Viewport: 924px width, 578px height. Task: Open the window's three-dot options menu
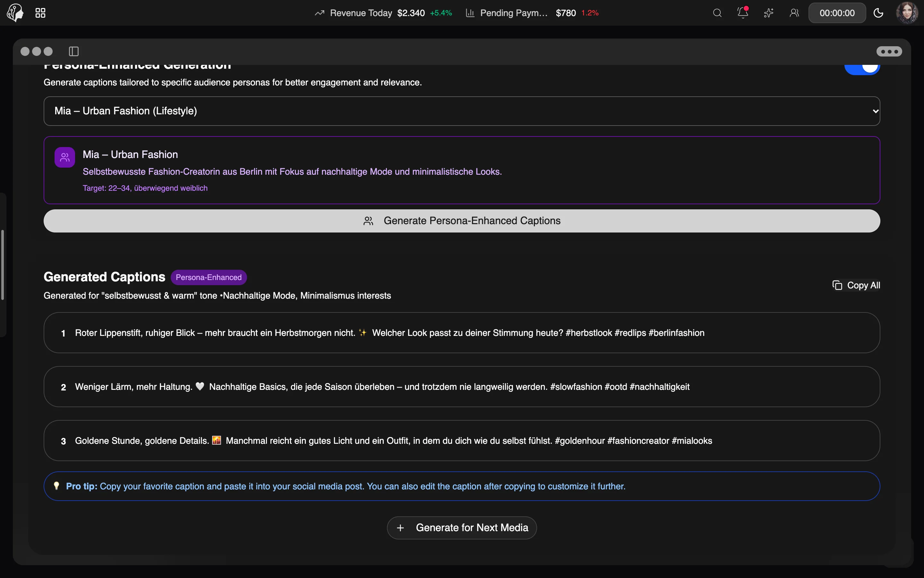[x=889, y=51]
